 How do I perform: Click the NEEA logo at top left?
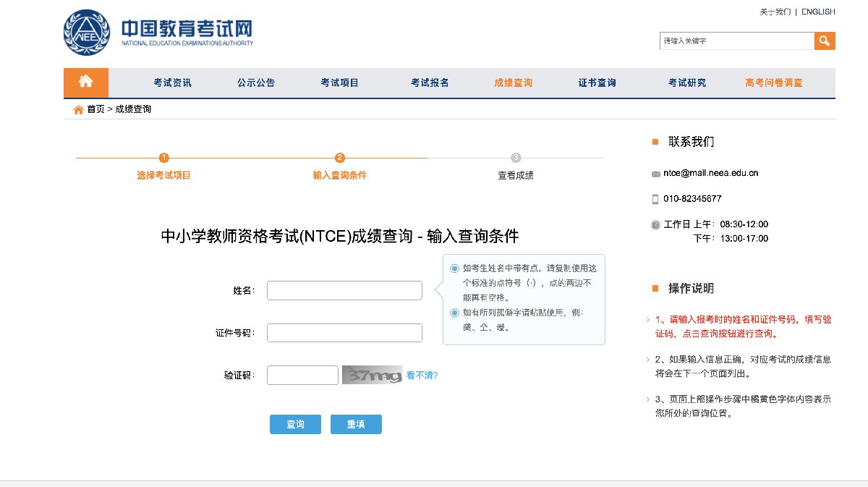pyautogui.click(x=86, y=33)
